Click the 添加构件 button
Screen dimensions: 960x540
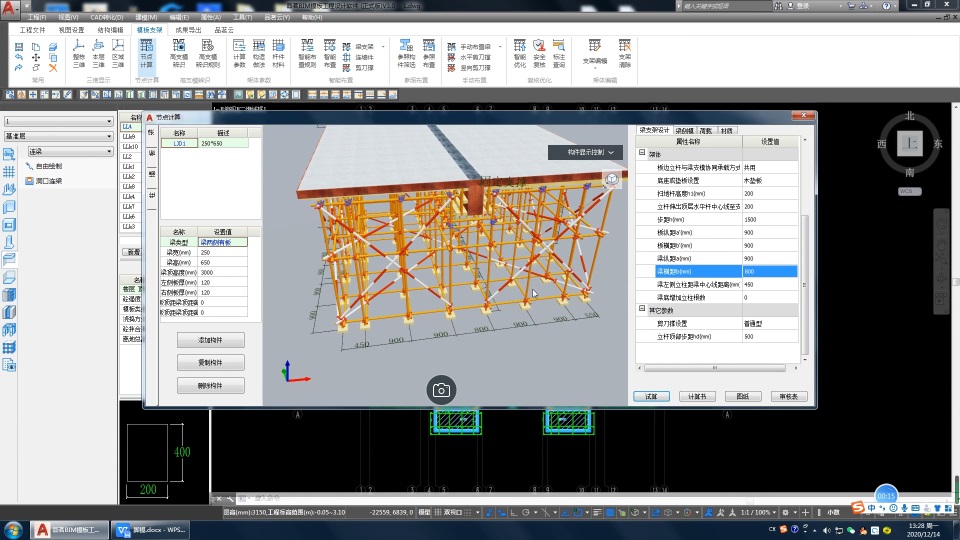pyautogui.click(x=211, y=340)
